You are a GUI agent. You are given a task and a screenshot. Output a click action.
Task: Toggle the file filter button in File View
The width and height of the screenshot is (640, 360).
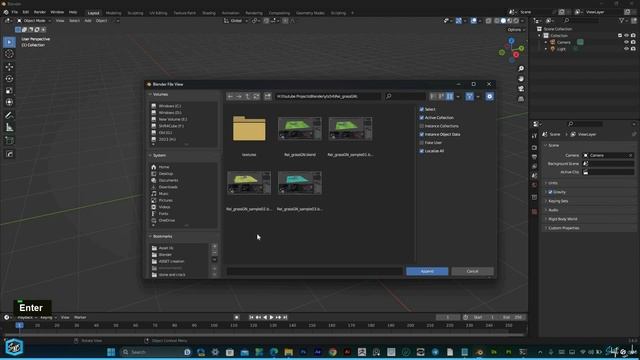coord(469,96)
